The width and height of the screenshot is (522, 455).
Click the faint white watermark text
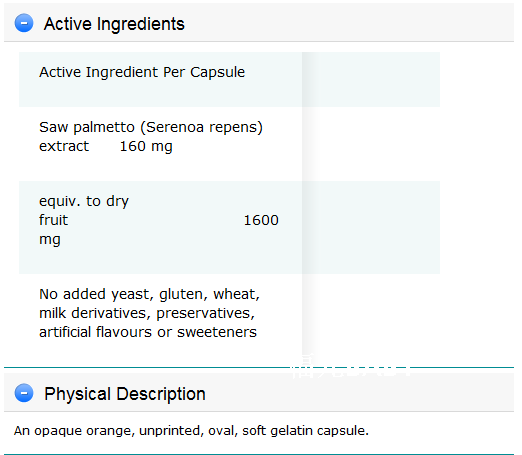pyautogui.click(x=352, y=366)
